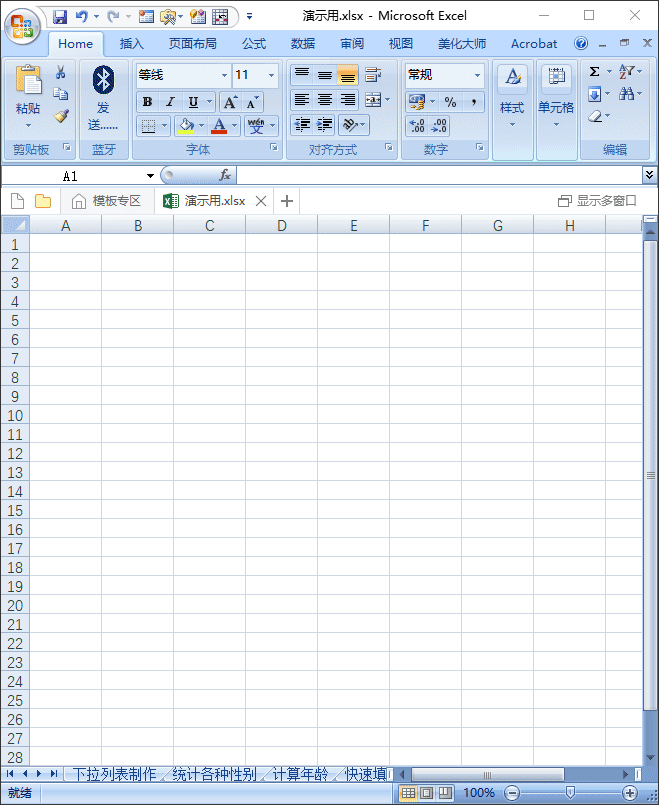This screenshot has height=805, width=659.
Task: Align text right
Action: tap(347, 100)
